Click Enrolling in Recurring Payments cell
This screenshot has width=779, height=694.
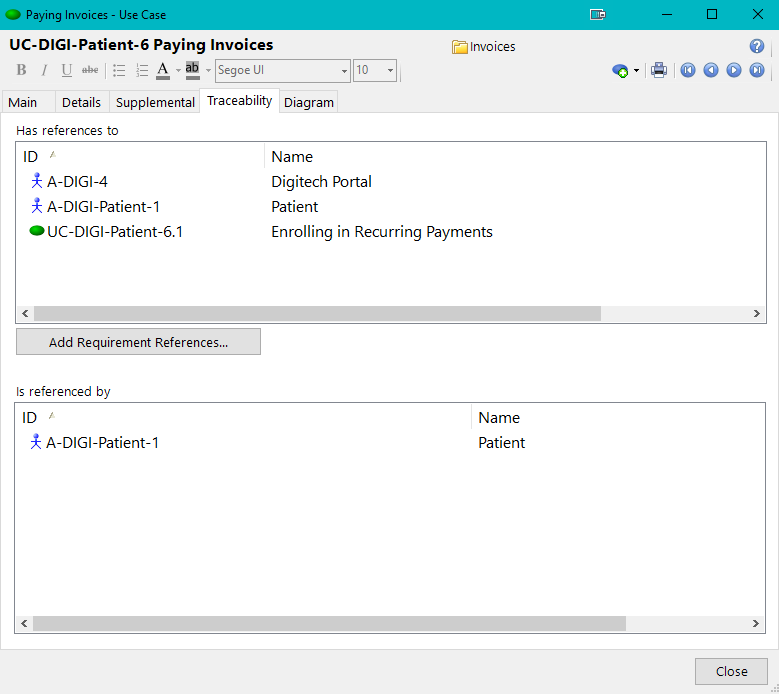pos(382,231)
